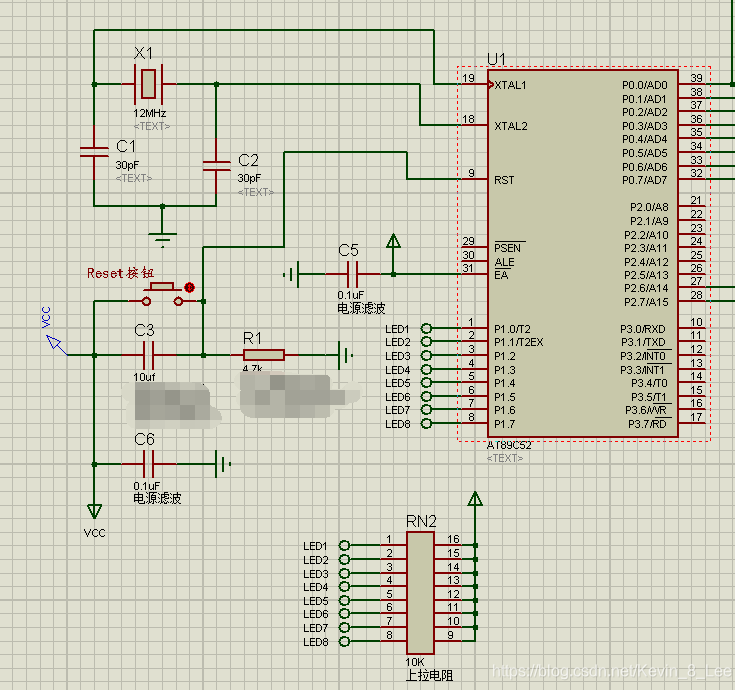Click the U1 reference label
Screen dimensions: 742x690
[496, 59]
